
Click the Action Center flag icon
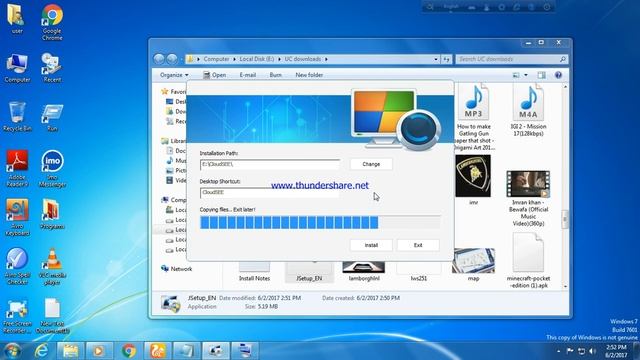point(570,351)
